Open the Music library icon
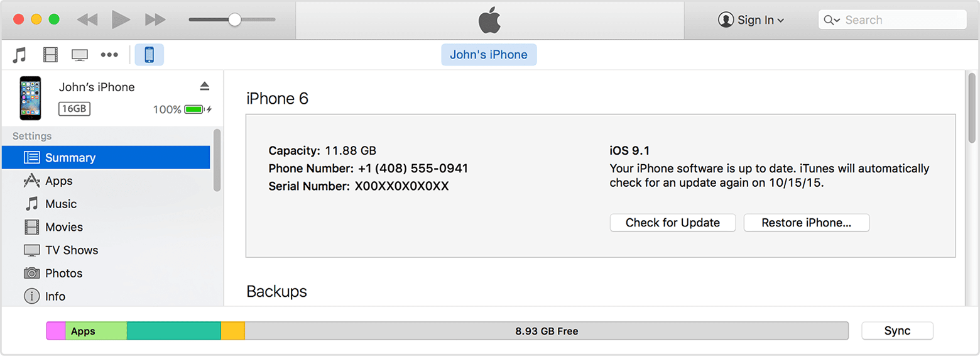The image size is (980, 356). pos(19,55)
